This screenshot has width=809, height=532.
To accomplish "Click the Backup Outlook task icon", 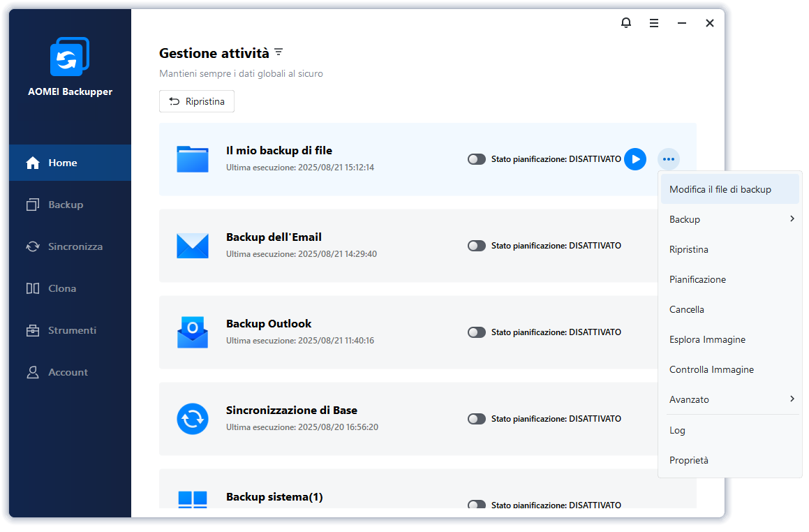I will (193, 332).
